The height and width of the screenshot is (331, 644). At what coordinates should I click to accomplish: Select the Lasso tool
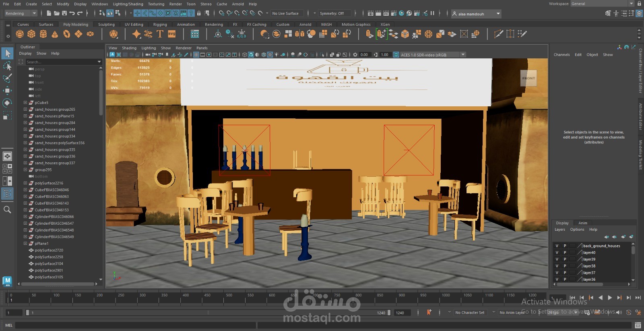point(7,66)
